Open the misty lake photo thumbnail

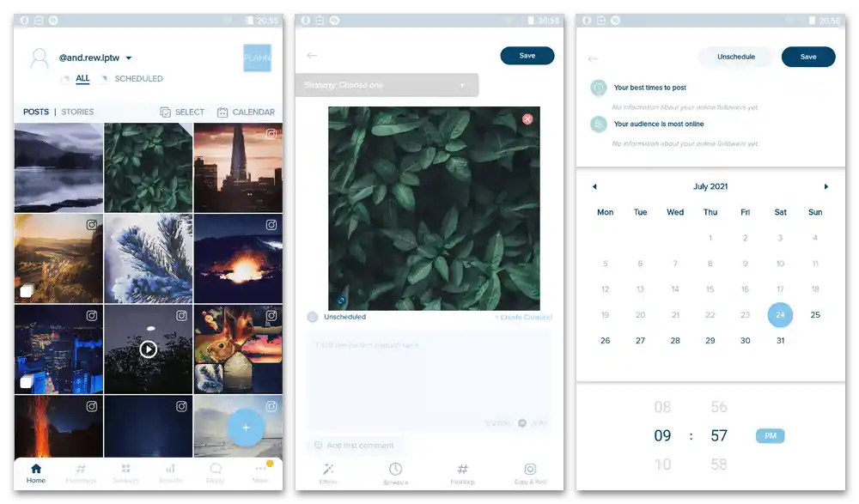(x=58, y=167)
